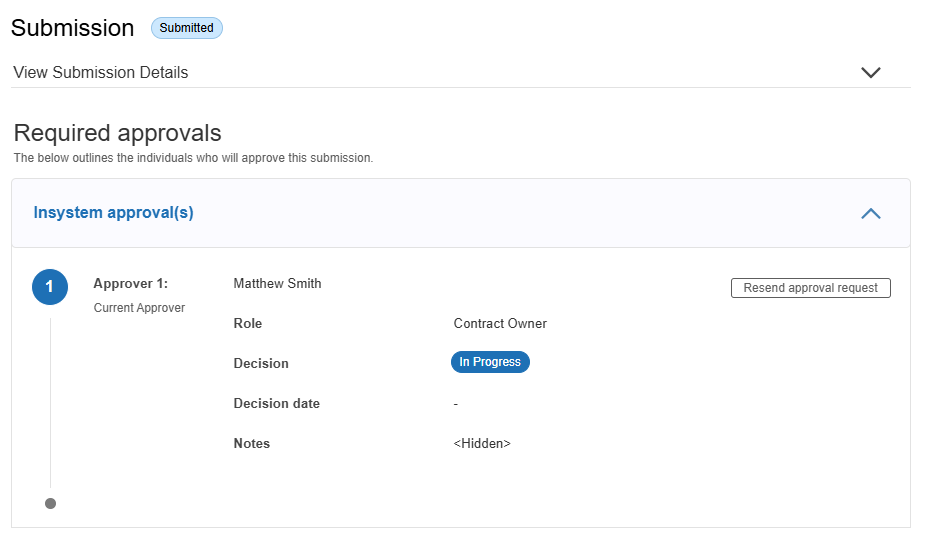Image resolution: width=926 pixels, height=535 pixels.
Task: Click the Required approvals heading
Action: point(118,133)
